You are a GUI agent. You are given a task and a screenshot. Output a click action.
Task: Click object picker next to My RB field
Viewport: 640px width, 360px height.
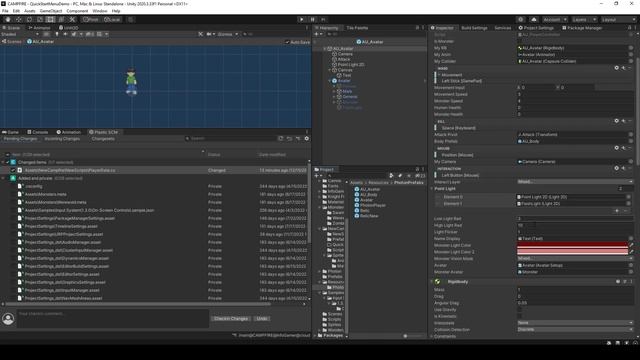tap(631, 48)
